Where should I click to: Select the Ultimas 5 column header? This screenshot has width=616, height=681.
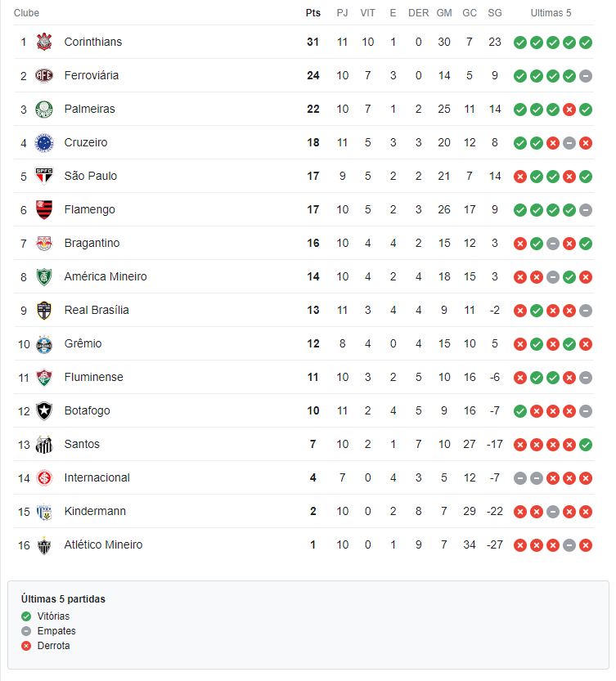[551, 13]
